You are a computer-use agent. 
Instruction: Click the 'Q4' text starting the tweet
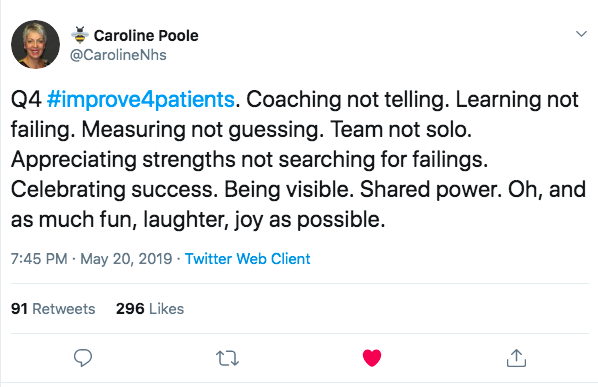pyautogui.click(x=26, y=100)
